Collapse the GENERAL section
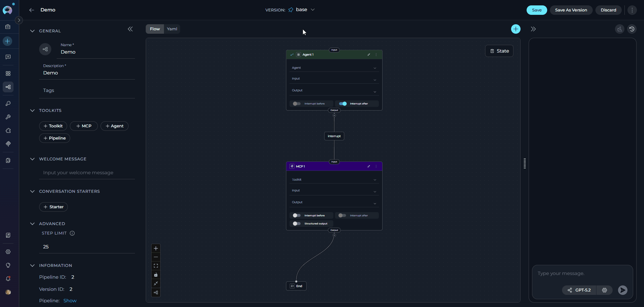The width and height of the screenshot is (644, 307). point(32,31)
